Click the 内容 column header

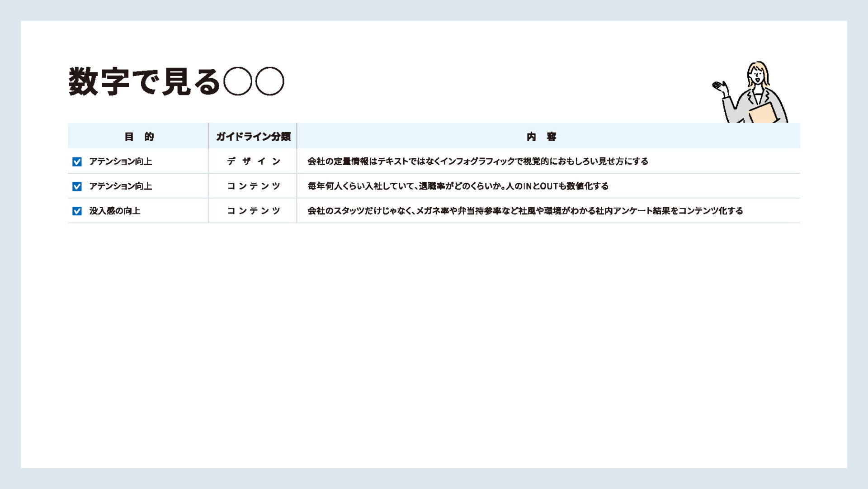(x=541, y=136)
